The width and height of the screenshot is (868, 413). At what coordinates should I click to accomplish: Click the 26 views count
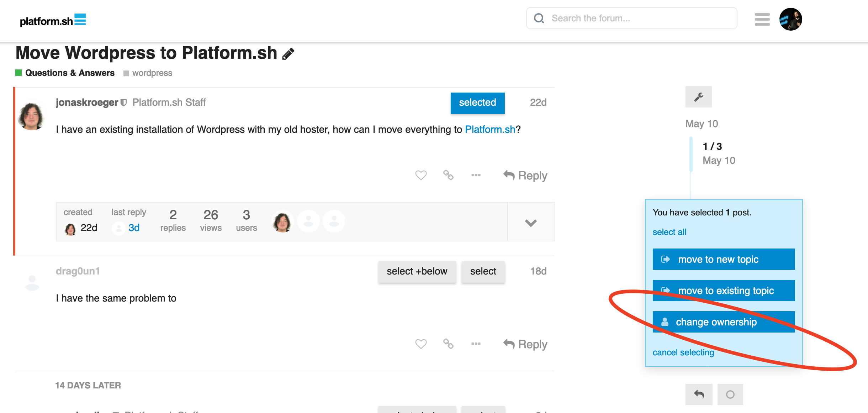pos(211,221)
